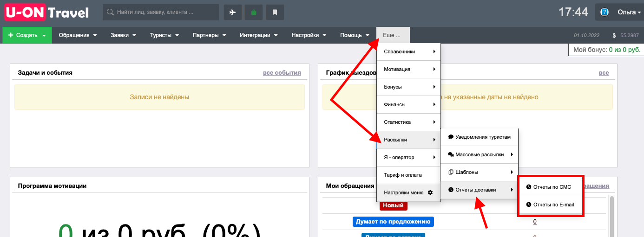Click the U-ON Travel logo
This screenshot has width=644, height=237.
coord(47,13)
